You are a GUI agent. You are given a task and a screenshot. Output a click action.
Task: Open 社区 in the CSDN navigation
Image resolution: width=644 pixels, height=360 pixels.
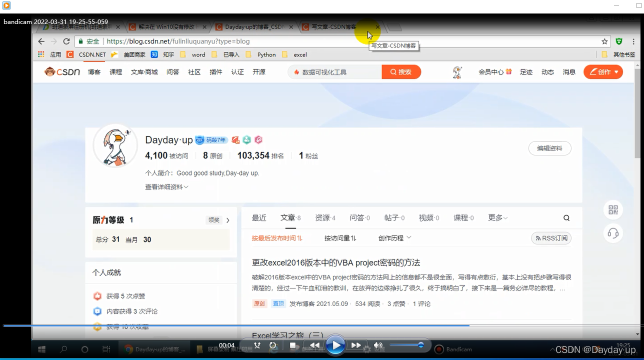pyautogui.click(x=194, y=72)
